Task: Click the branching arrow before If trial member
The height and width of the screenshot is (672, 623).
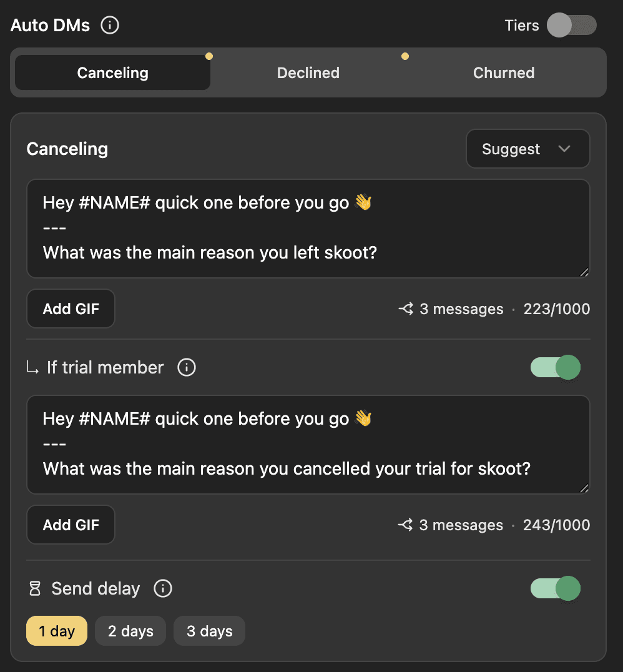Action: click(x=32, y=367)
